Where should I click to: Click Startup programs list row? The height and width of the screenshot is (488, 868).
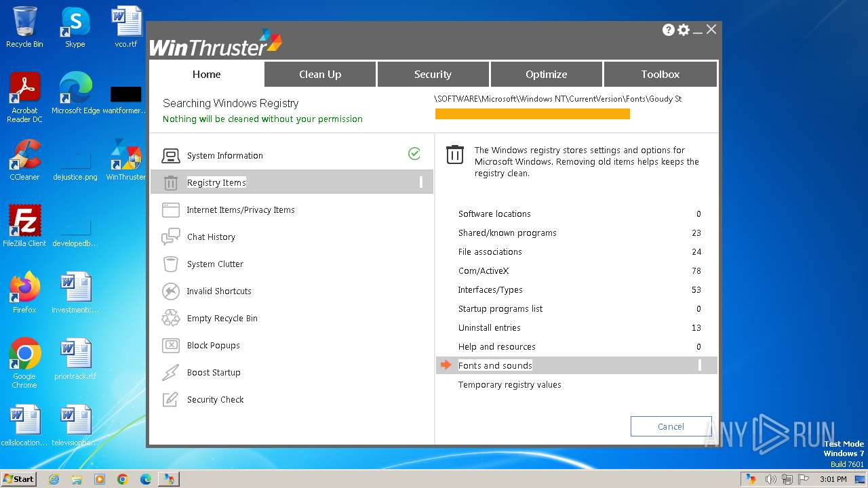point(576,309)
